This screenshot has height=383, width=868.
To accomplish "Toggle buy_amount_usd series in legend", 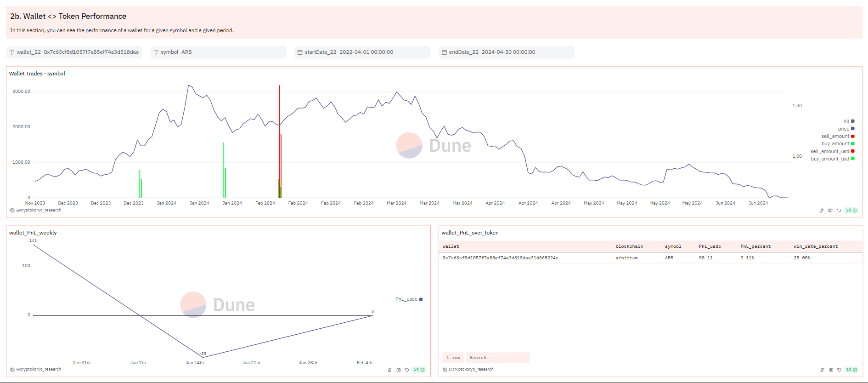I will click(832, 159).
